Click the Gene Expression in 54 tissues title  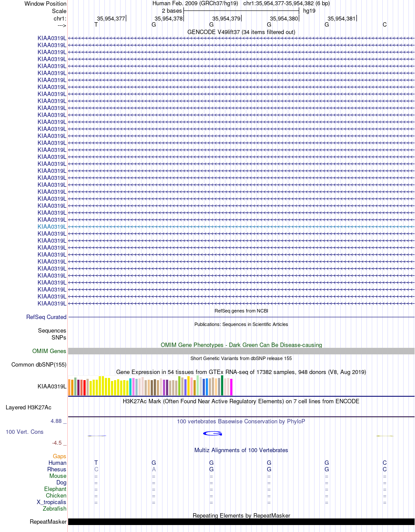tap(241, 372)
